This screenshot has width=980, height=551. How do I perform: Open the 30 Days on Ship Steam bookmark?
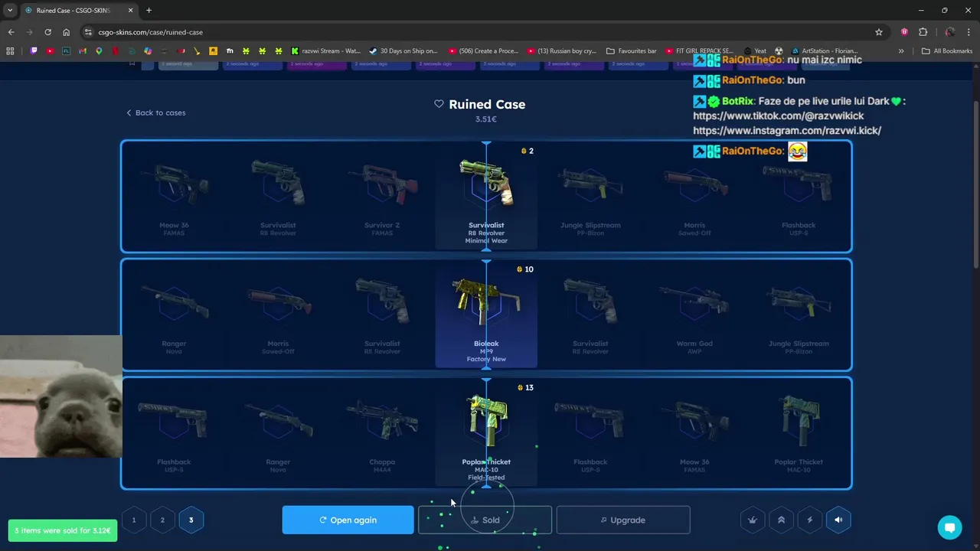coord(403,51)
